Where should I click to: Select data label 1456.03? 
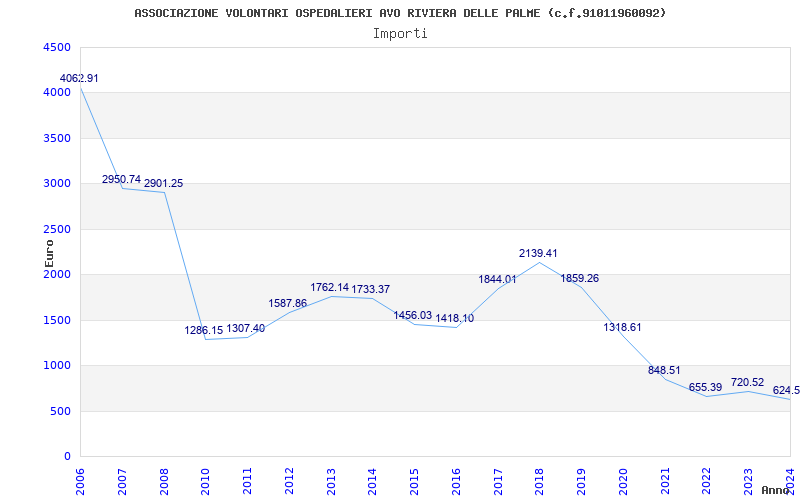pos(413,315)
